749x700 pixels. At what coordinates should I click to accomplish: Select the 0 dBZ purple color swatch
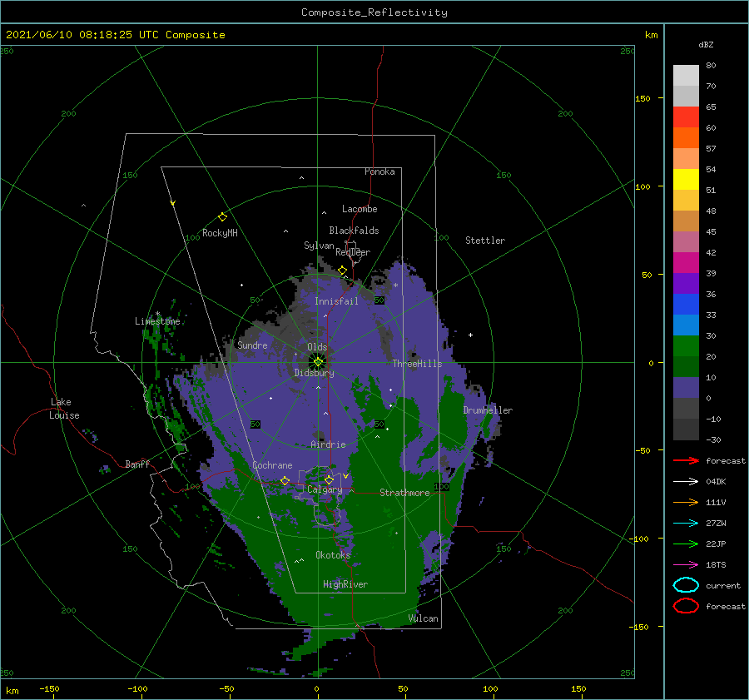pos(686,388)
